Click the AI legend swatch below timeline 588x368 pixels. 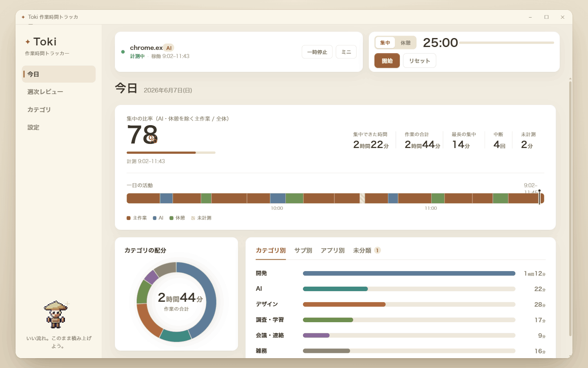155,218
